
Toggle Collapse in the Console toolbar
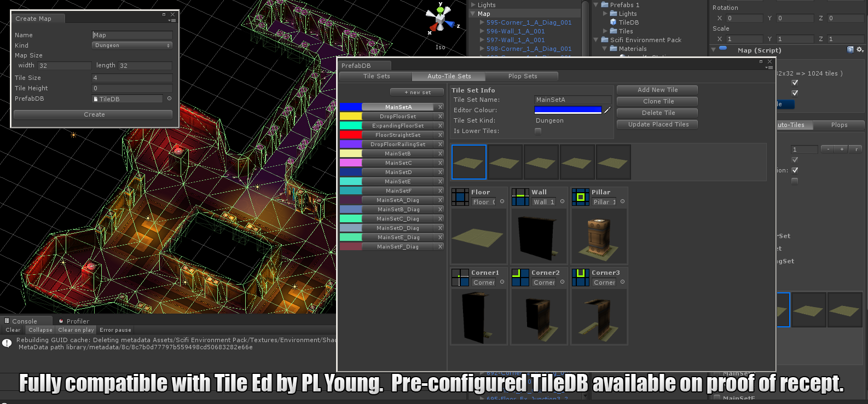(40, 330)
